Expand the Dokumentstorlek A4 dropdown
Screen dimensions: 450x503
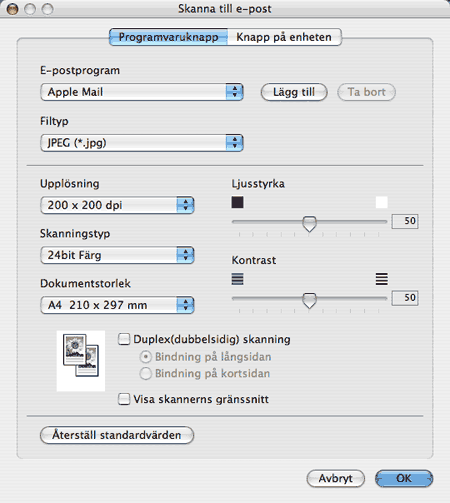coord(117,305)
